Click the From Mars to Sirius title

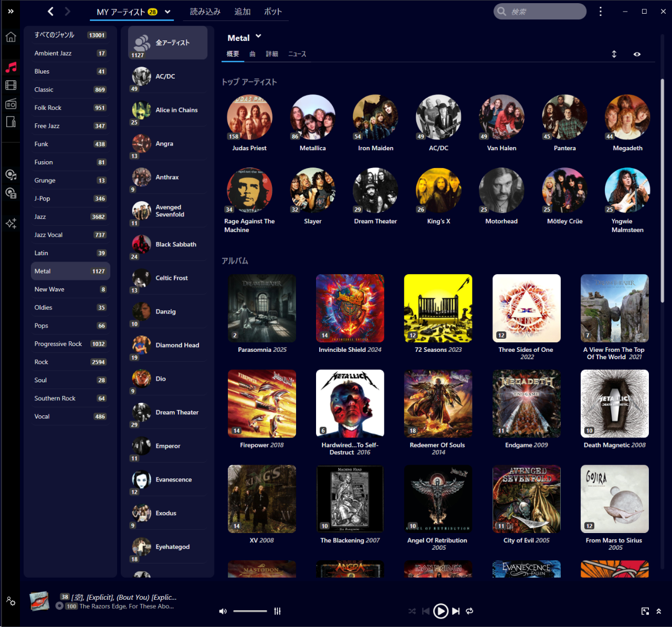point(614,540)
